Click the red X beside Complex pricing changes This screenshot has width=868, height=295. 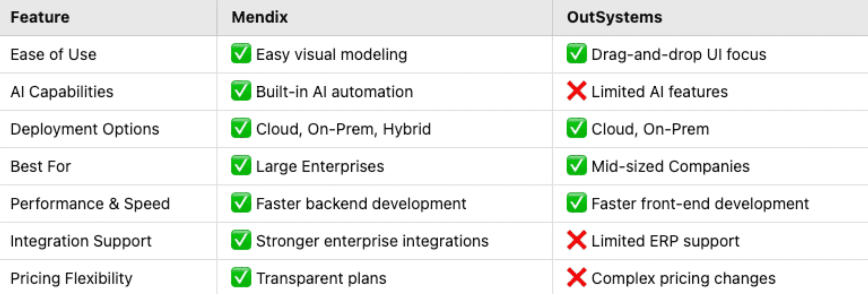(x=577, y=278)
